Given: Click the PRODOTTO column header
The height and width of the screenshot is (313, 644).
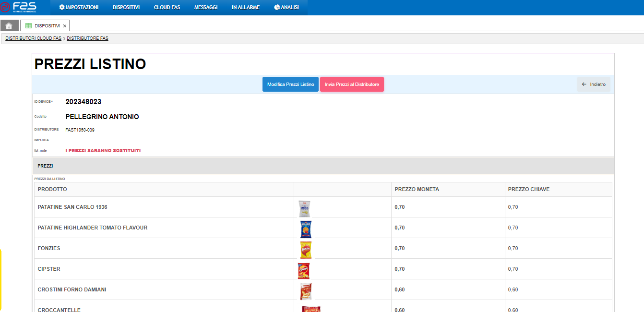Looking at the screenshot, I should (x=52, y=189).
